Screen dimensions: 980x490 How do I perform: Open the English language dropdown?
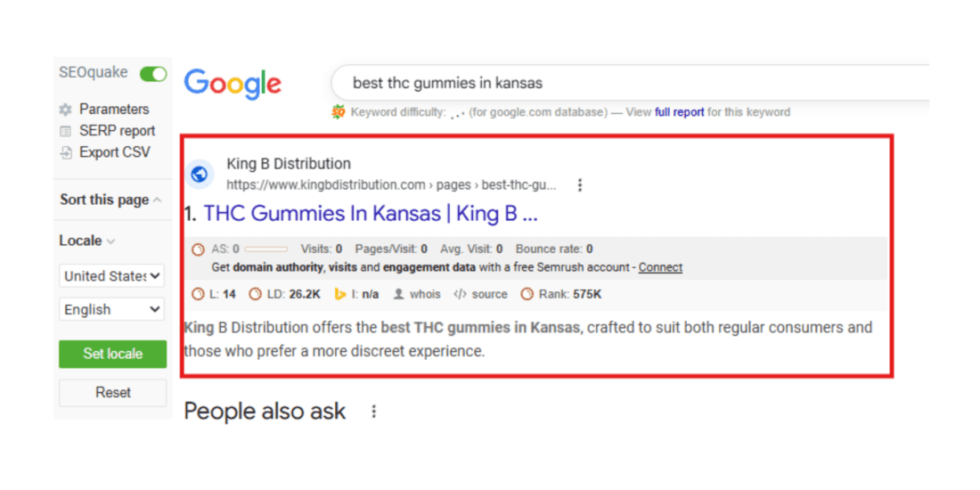pos(112,310)
